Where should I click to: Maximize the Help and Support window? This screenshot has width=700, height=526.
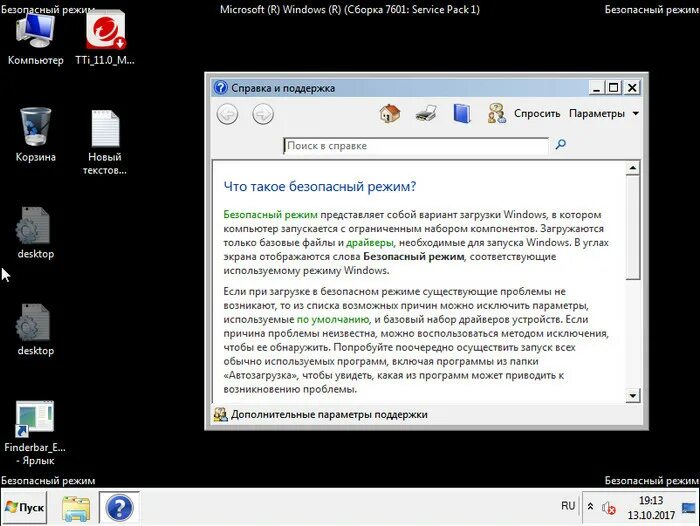(614, 88)
